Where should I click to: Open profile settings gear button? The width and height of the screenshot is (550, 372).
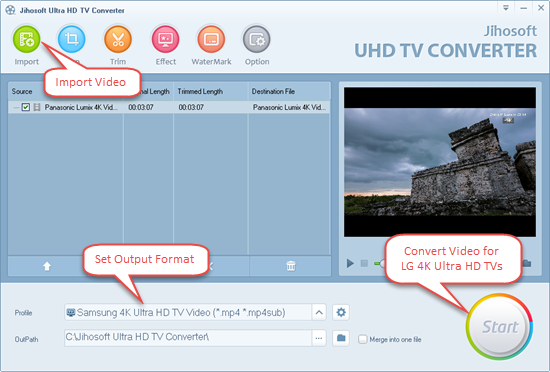(341, 312)
